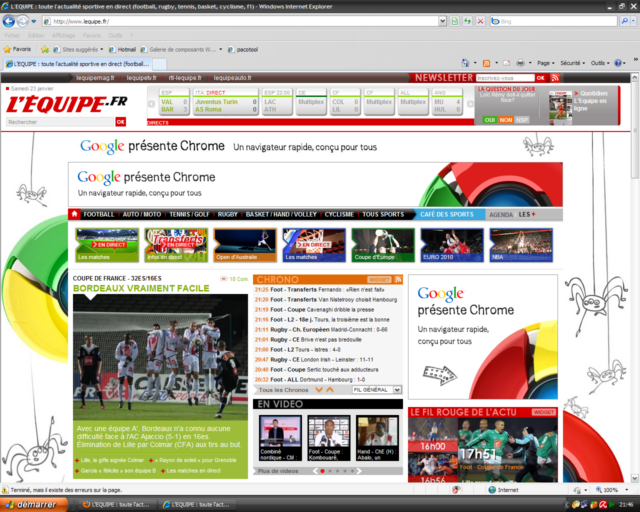Open the recent pages dropdown beside Forward

34,21
